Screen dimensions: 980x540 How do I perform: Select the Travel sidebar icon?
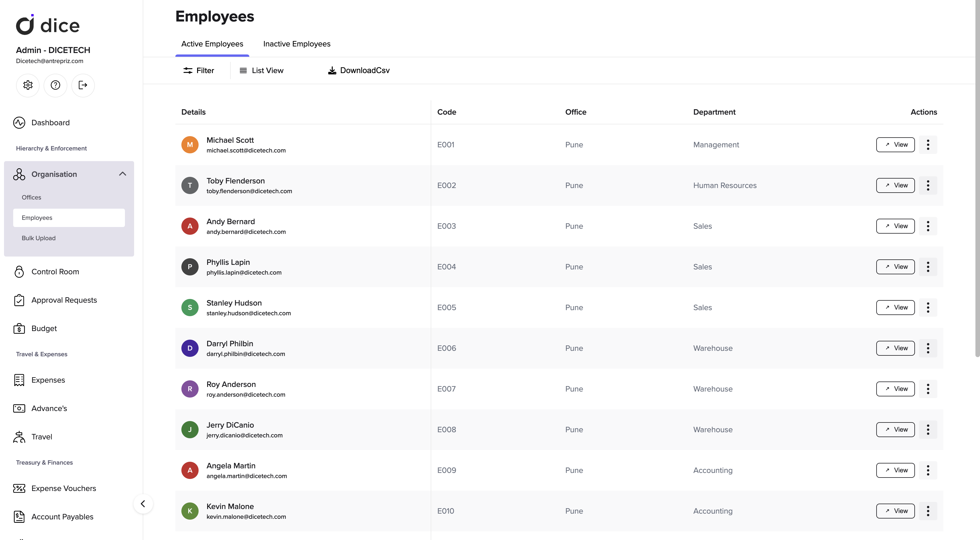tap(19, 437)
